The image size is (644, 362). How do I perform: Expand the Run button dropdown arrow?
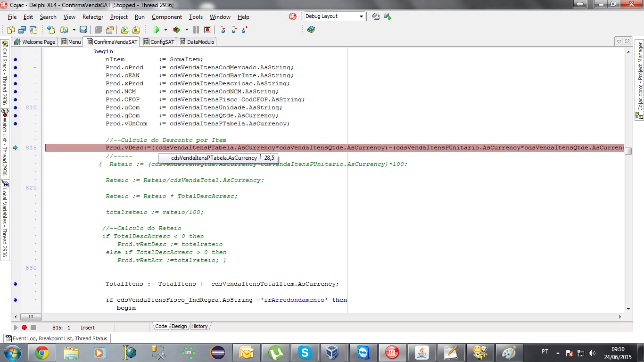[165, 29]
